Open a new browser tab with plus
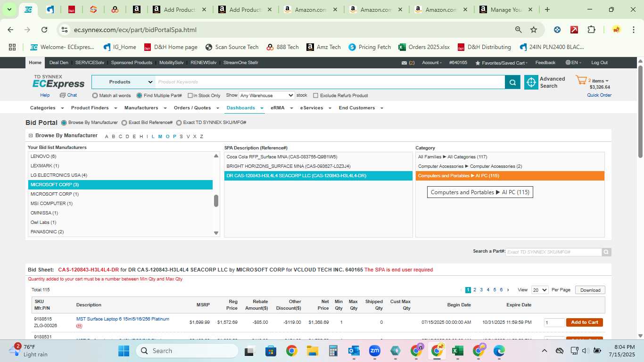 (547, 9)
